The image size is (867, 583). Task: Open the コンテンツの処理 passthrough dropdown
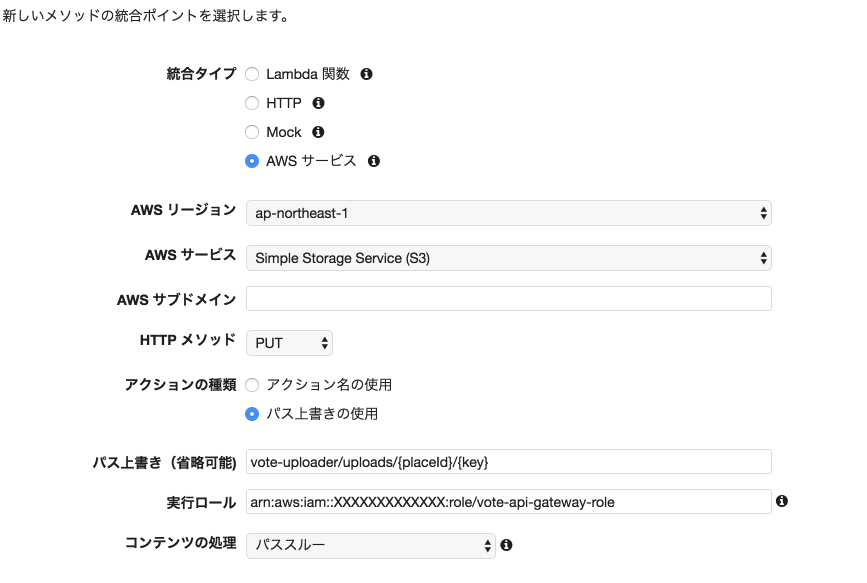[x=370, y=545]
